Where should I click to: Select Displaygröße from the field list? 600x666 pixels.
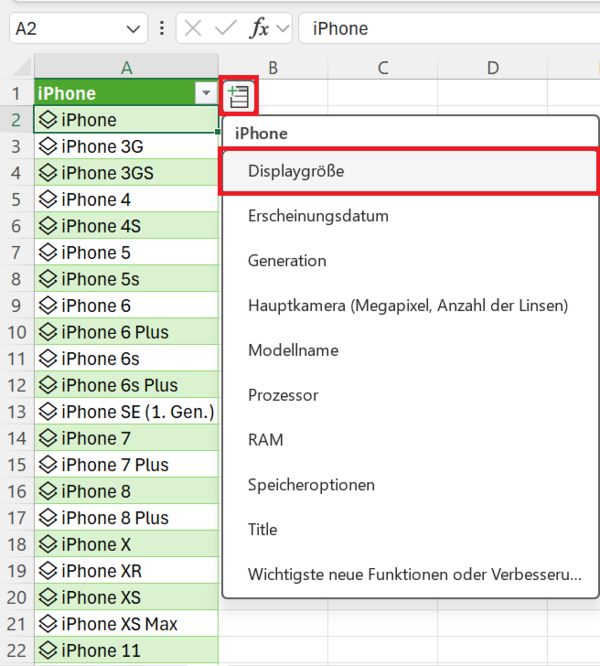[296, 171]
